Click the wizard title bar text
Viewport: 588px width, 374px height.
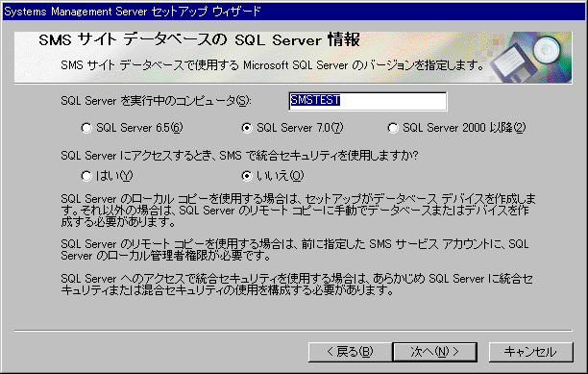coord(132,12)
